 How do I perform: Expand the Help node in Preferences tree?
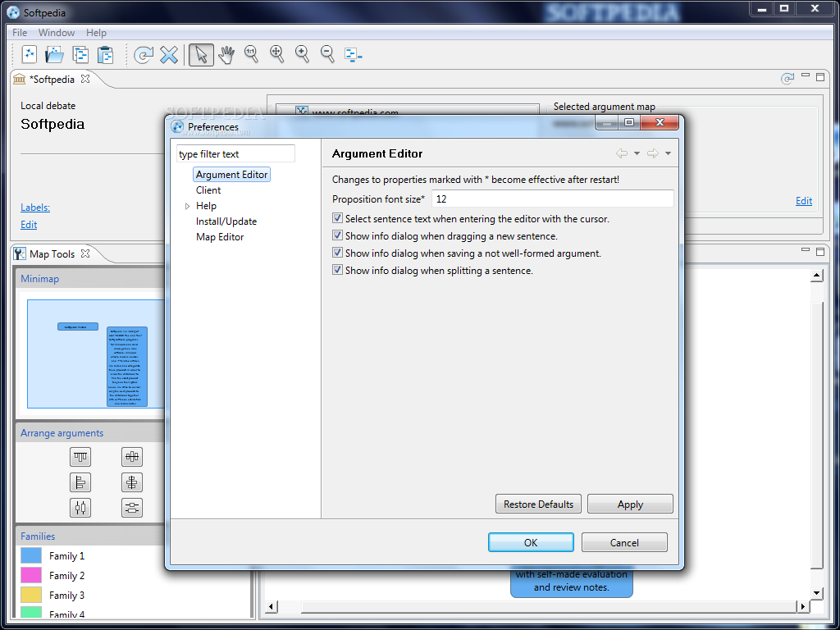[x=188, y=206]
